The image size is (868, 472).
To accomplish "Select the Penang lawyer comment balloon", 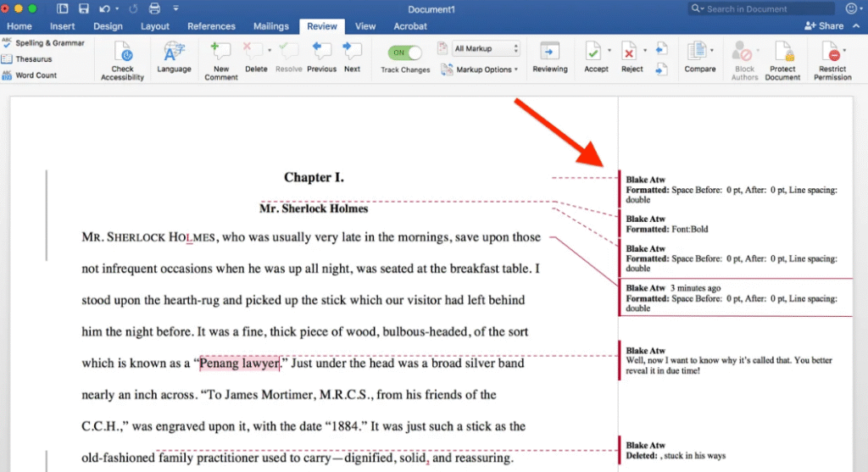I will pyautogui.click(x=729, y=361).
